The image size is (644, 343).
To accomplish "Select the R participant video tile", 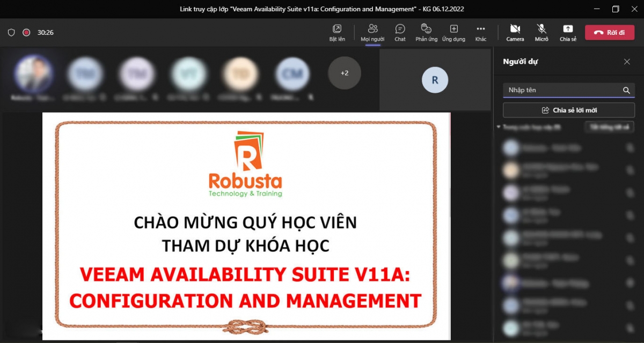I will click(435, 80).
